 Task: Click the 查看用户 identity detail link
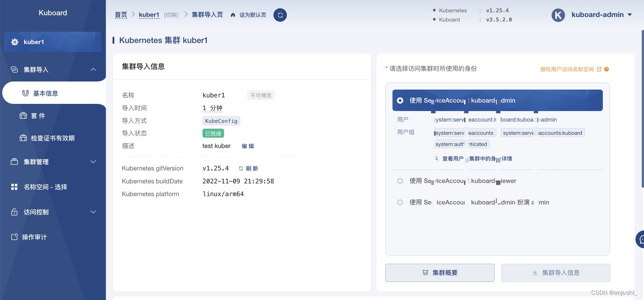[x=477, y=159]
